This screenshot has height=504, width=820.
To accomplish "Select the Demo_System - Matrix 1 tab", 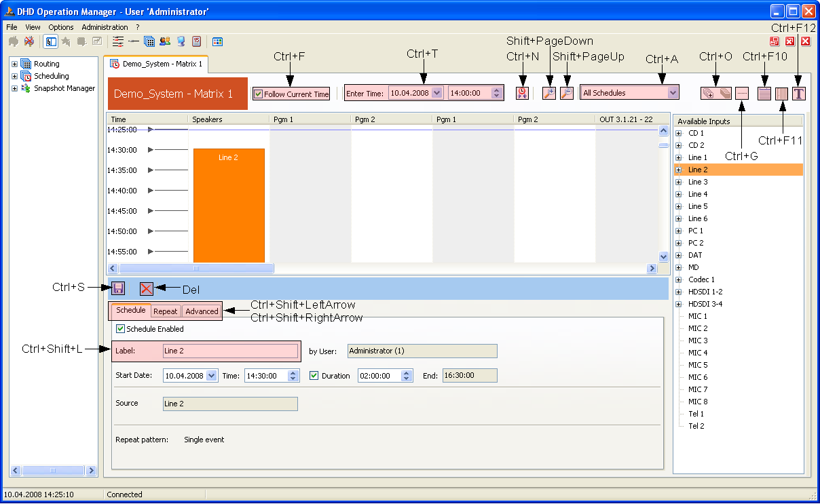I will [156, 64].
